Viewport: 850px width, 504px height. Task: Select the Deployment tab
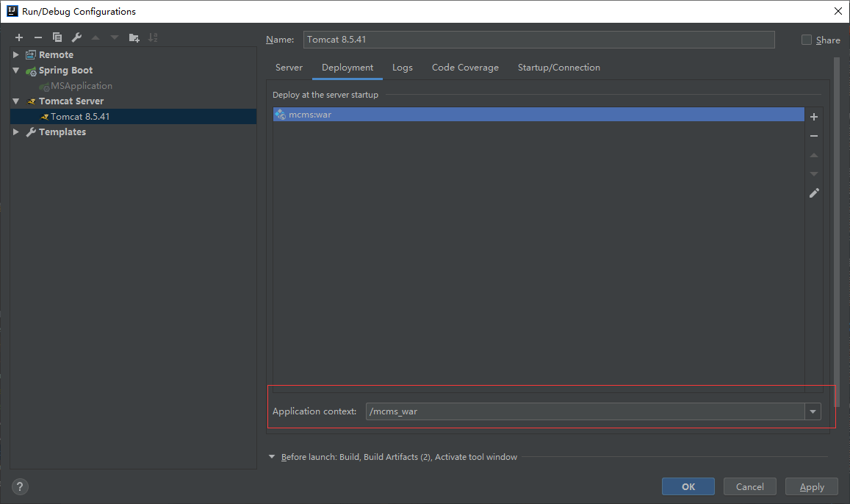coord(347,68)
